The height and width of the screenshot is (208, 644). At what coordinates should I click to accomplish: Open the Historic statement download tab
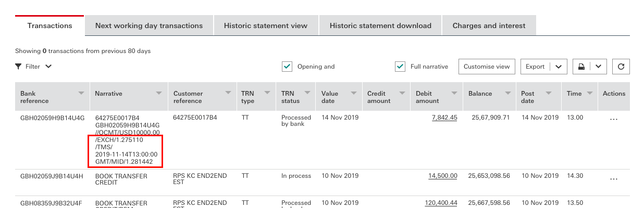(x=380, y=25)
